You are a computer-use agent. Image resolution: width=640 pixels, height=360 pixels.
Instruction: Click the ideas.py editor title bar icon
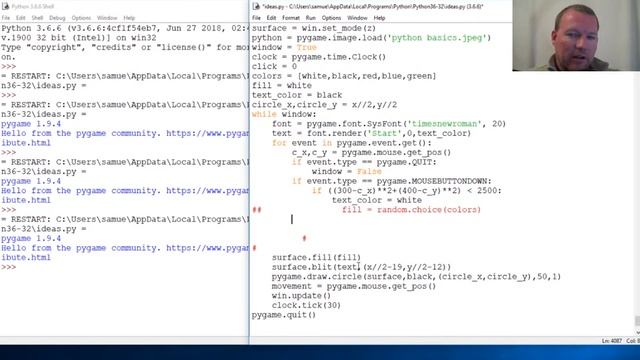click(256, 6)
